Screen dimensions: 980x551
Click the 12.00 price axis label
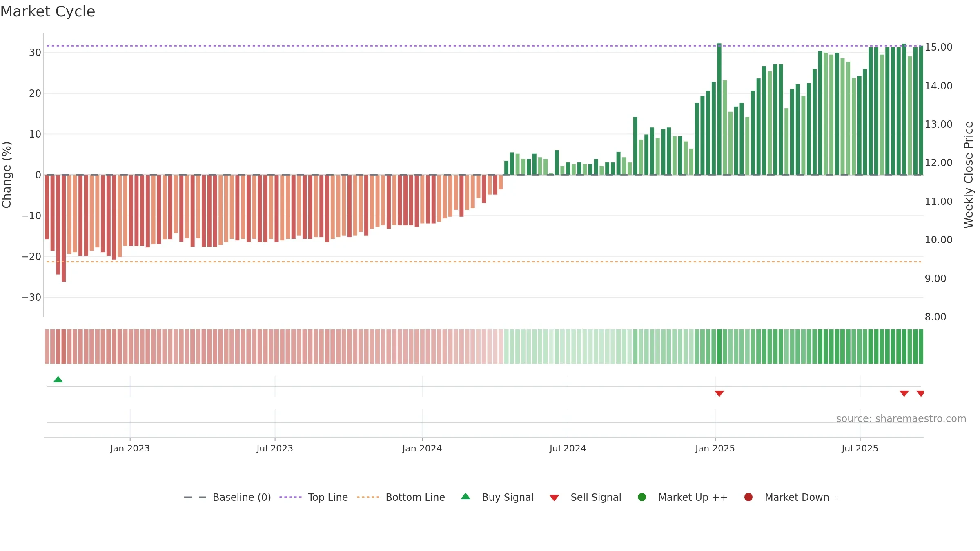[x=938, y=163]
